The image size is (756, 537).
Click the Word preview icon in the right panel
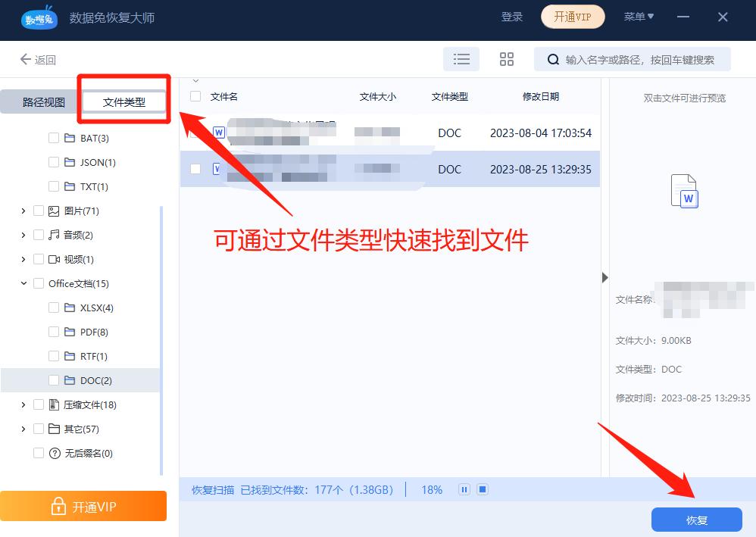684,191
